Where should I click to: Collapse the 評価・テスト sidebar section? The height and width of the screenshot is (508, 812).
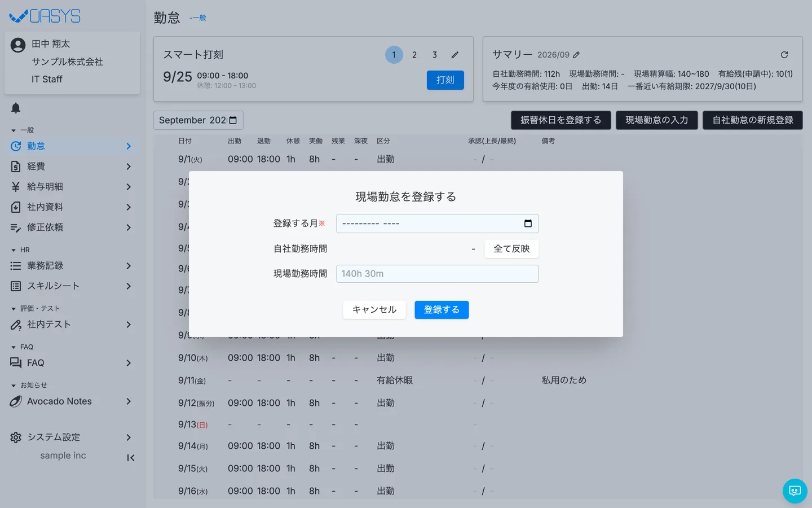click(35, 309)
